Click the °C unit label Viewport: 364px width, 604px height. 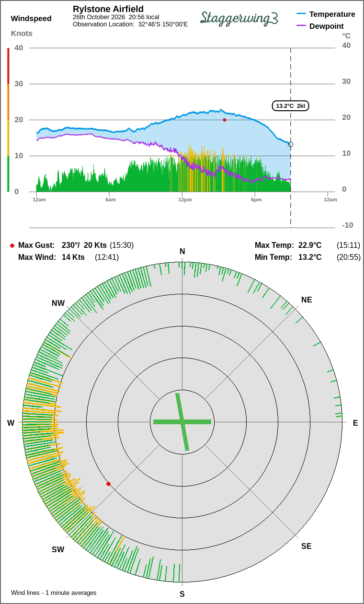[x=346, y=35]
